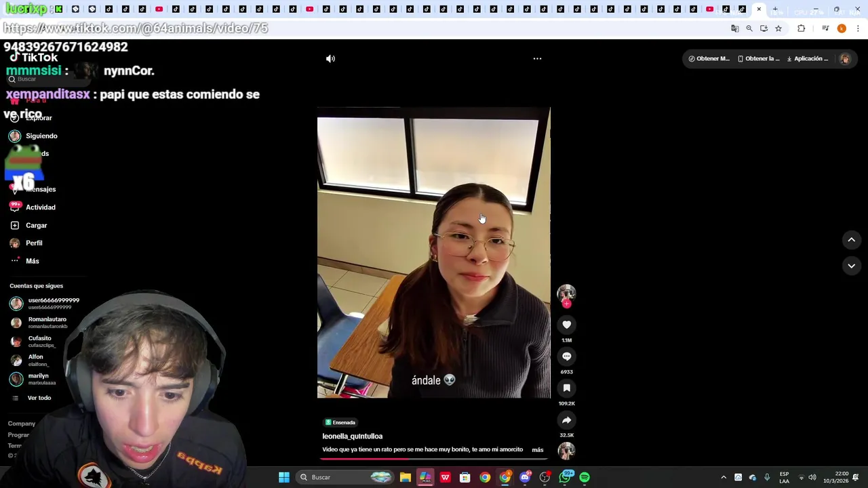
Task: Show hidden system tray icons chevron
Action: click(724, 477)
